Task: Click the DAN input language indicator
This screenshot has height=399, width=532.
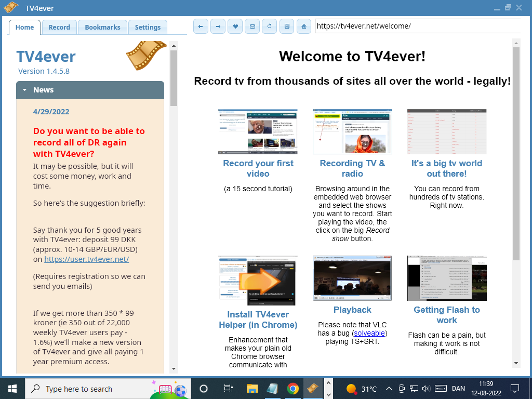Action: click(458, 389)
